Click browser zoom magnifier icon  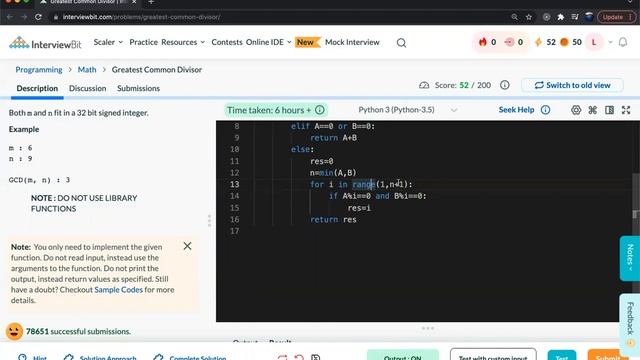pos(514,17)
